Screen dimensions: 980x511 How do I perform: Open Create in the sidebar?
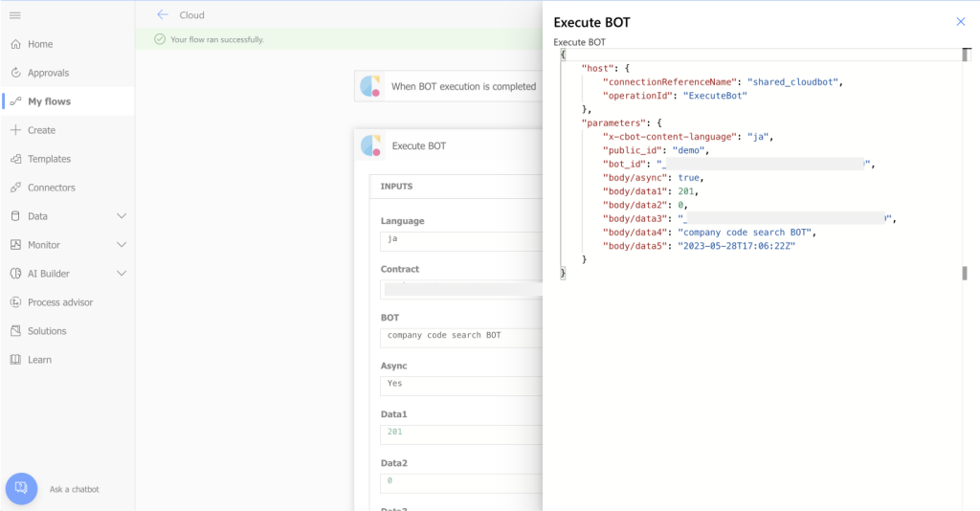(68, 130)
